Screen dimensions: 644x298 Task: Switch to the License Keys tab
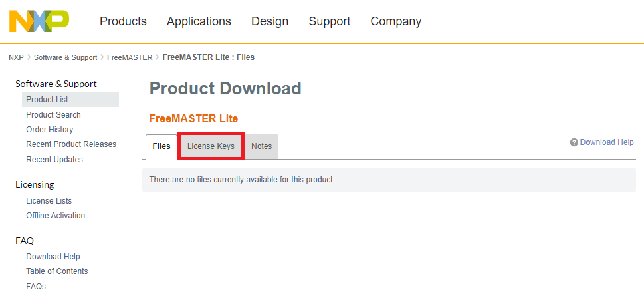[x=211, y=146]
